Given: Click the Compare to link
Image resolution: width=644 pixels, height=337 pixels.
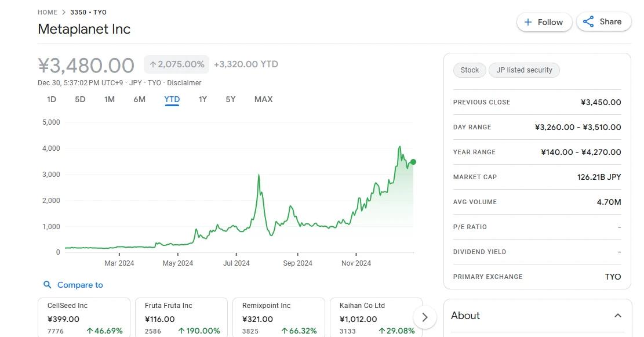Looking at the screenshot, I should click(80, 285).
